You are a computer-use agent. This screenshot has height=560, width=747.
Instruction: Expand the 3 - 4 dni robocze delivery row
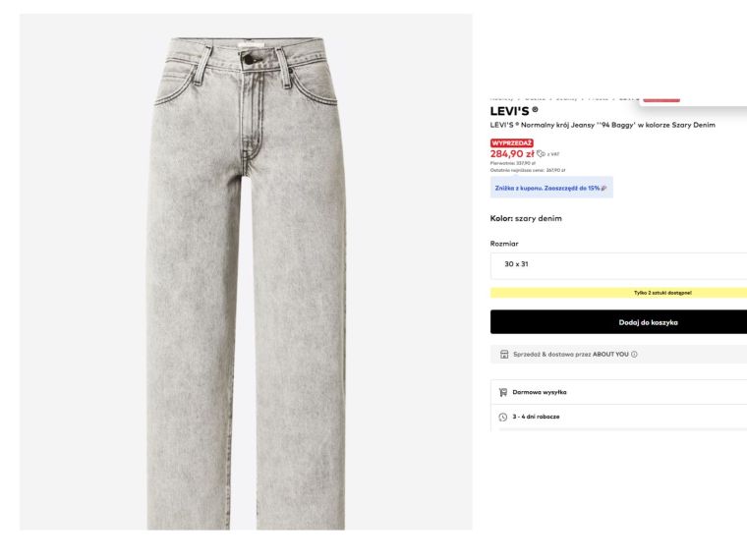618,417
